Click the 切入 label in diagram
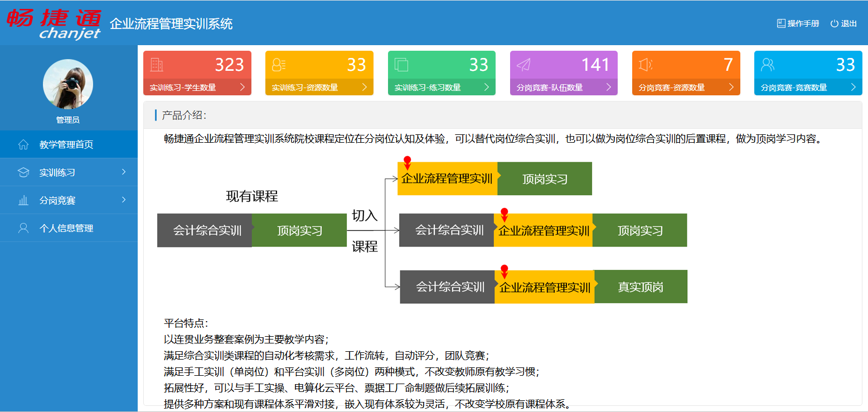Image resolution: width=868 pixels, height=412 pixels. (x=365, y=216)
